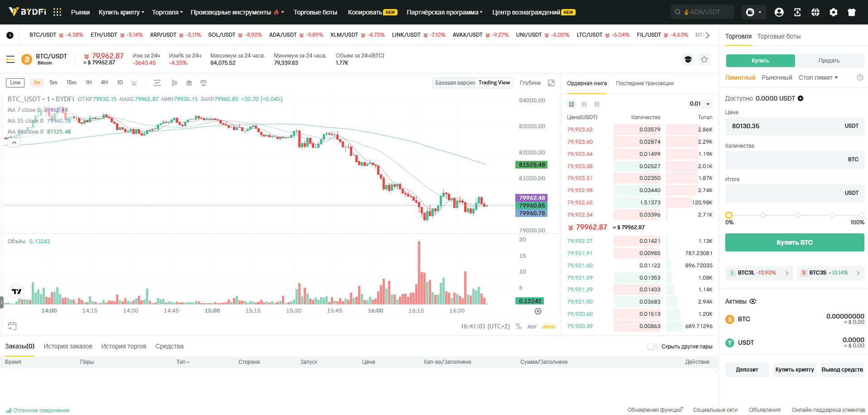Move the amount slider handle at 0%
Screen dimensions: 868x415
coord(729,215)
